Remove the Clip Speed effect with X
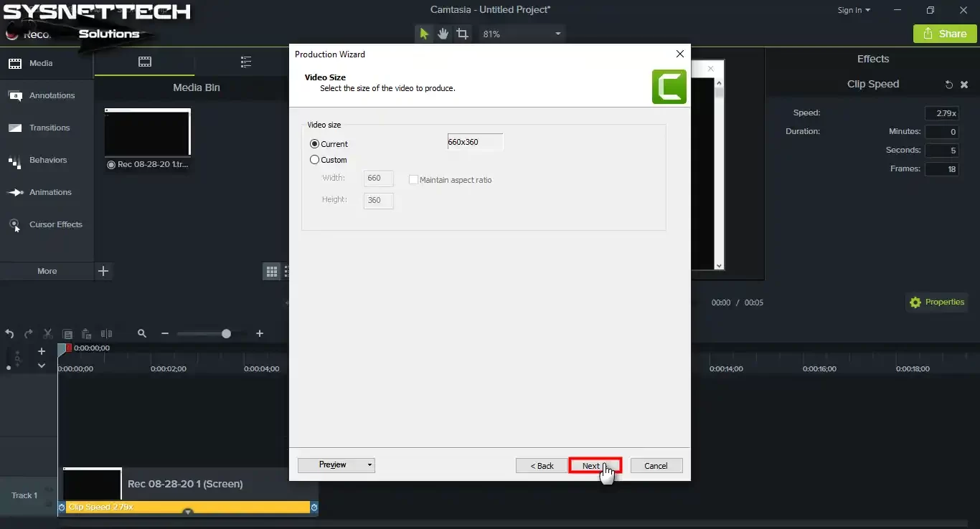The width and height of the screenshot is (980, 529). click(x=965, y=85)
